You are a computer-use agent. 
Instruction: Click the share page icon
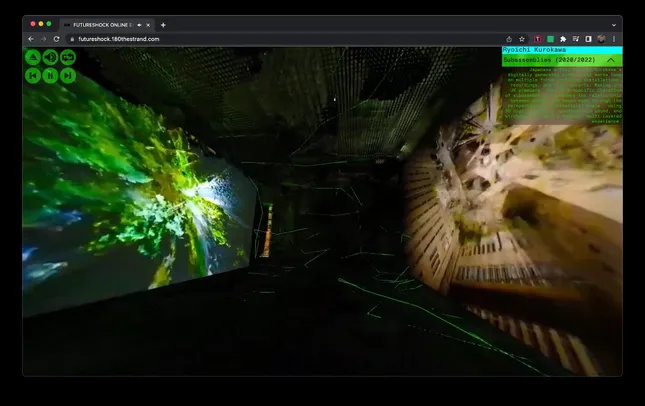click(x=509, y=39)
